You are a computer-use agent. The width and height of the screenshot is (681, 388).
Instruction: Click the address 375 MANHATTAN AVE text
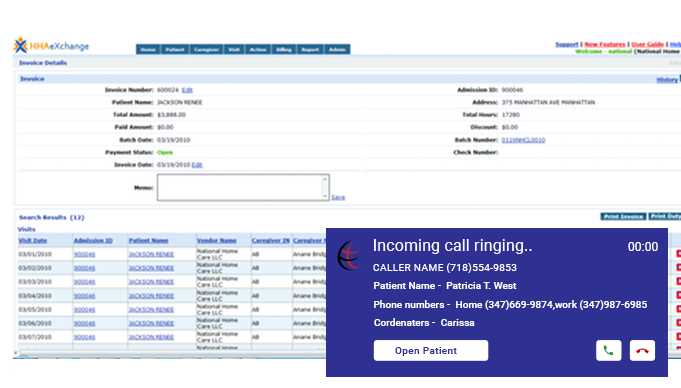[548, 103]
